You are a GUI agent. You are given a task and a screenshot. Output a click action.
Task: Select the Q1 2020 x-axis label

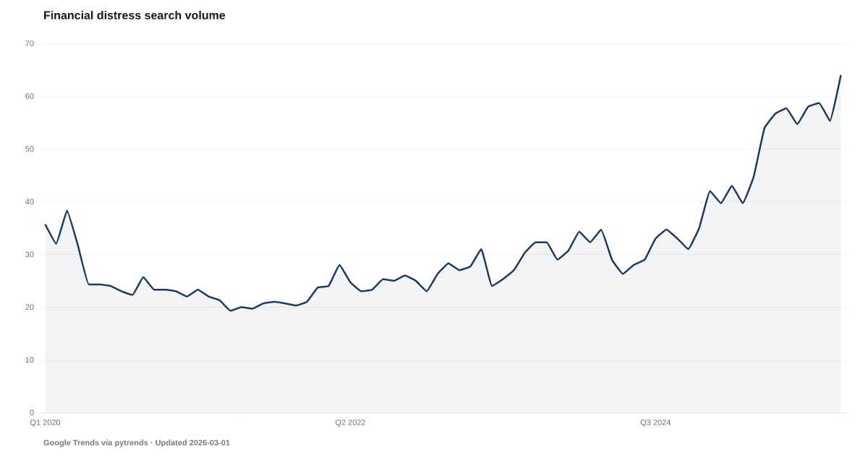point(45,422)
